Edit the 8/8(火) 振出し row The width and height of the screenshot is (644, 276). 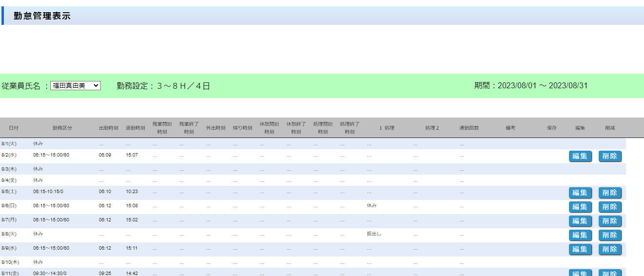pyautogui.click(x=580, y=235)
